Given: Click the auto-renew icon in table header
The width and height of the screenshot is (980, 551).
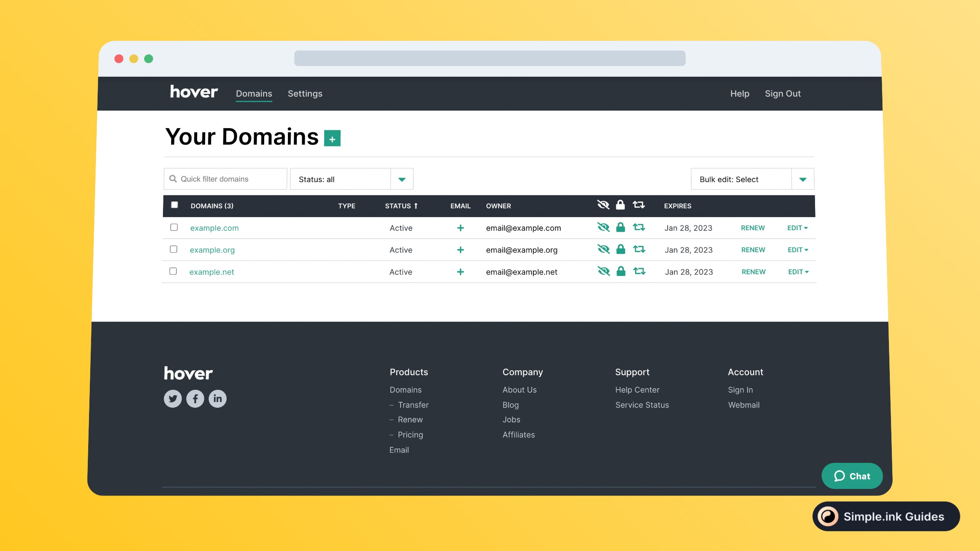Looking at the screenshot, I should [x=639, y=205].
